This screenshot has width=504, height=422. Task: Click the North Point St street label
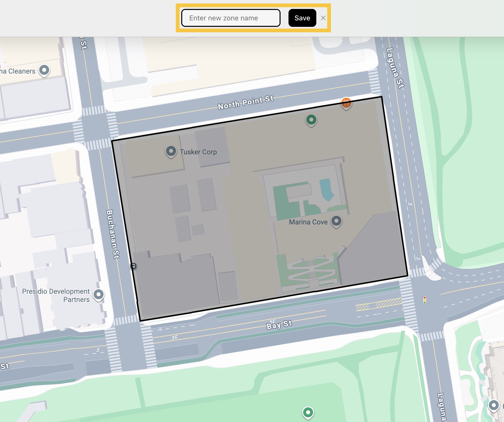(246, 102)
